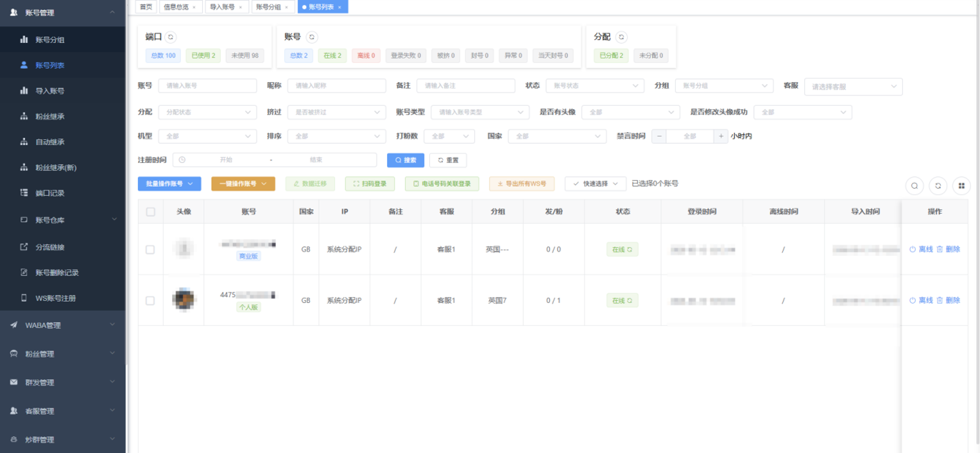Click the 扫码登录 scan login button
The image size is (980, 453).
pos(370,184)
